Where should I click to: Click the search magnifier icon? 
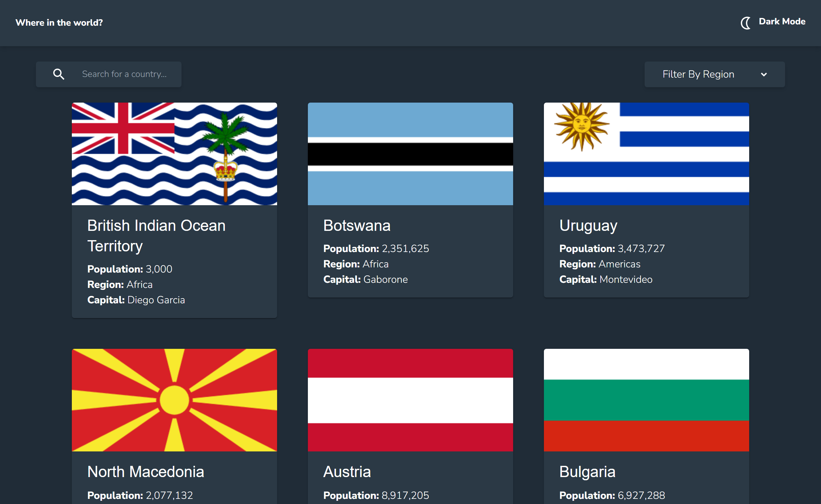[x=59, y=74]
